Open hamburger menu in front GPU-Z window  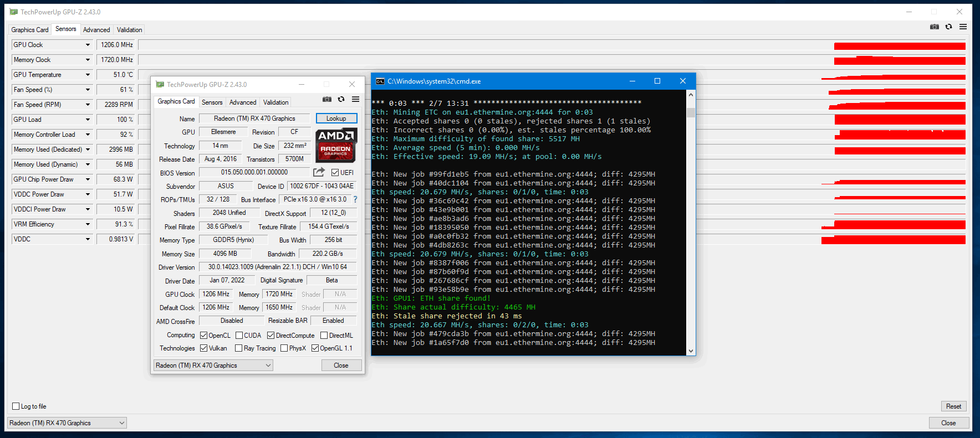click(x=355, y=99)
